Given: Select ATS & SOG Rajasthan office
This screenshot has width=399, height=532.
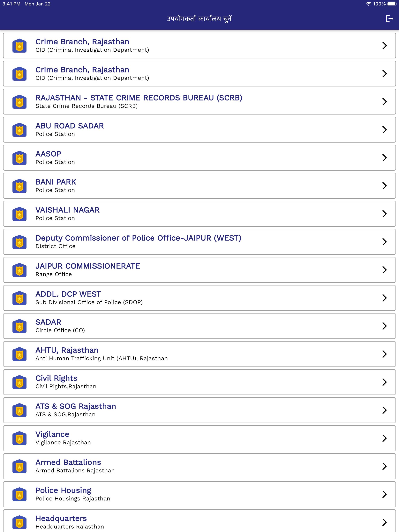Looking at the screenshot, I should coord(199,410).
